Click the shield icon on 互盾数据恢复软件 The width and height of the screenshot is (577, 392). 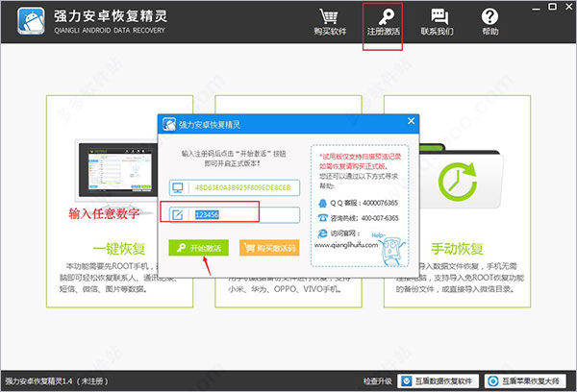pos(406,381)
